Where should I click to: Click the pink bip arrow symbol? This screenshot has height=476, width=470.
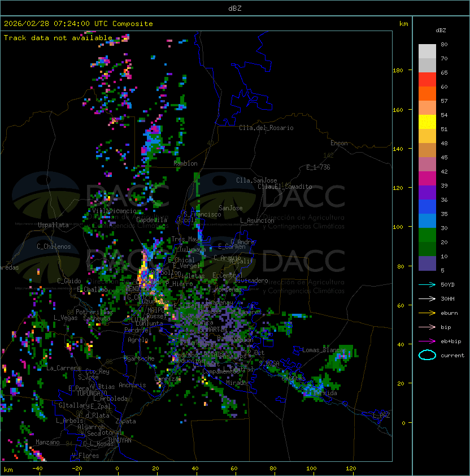pos(427,327)
